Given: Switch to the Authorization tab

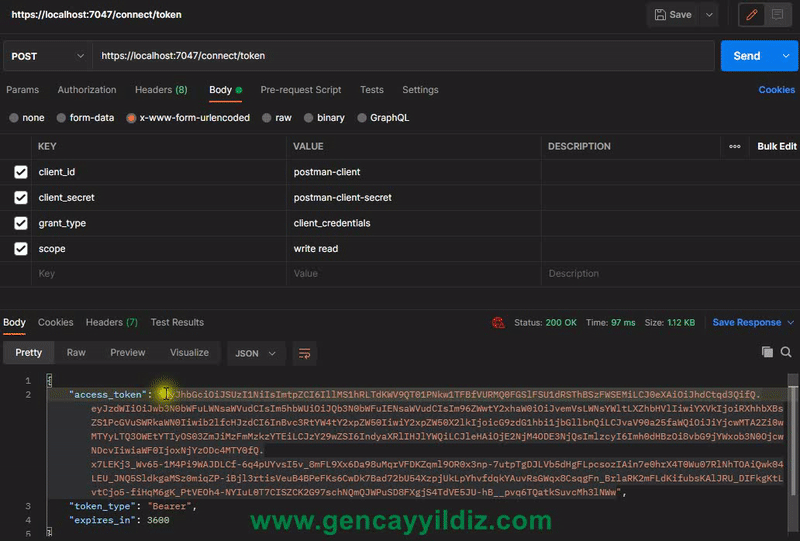Looking at the screenshot, I should point(87,90).
